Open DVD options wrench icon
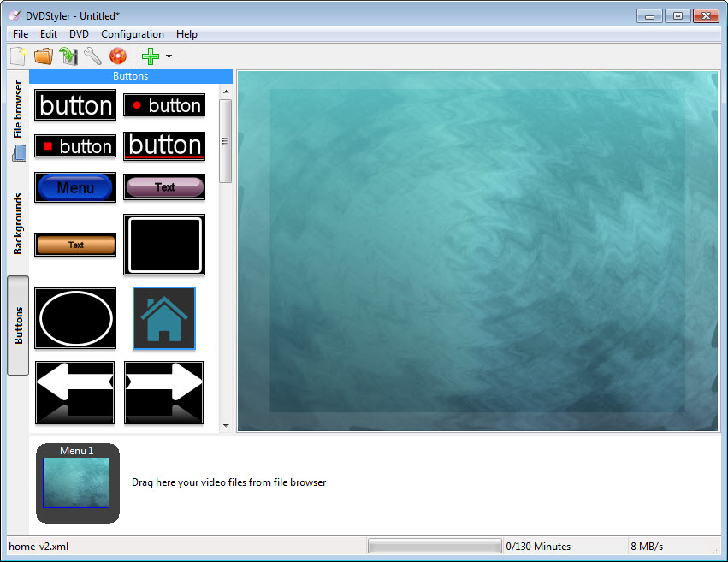 (93, 56)
